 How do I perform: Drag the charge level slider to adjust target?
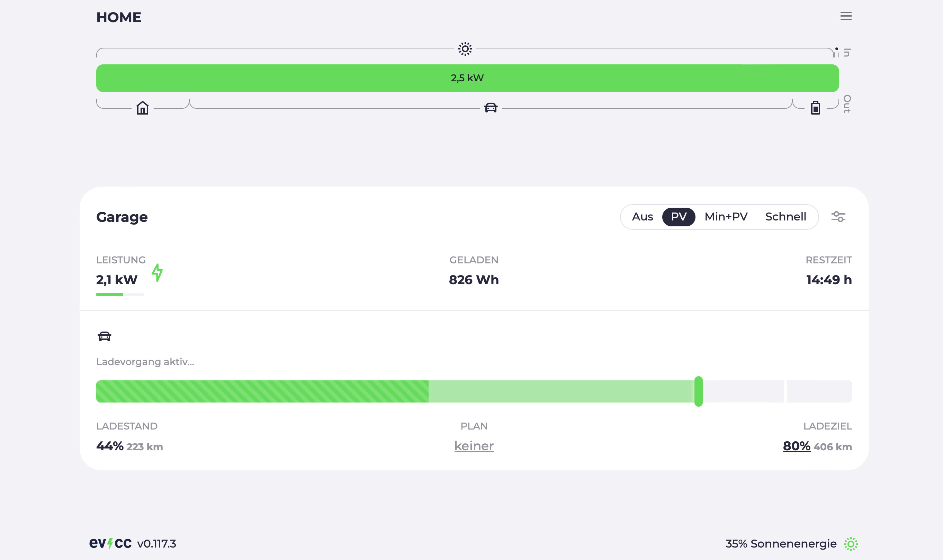click(x=697, y=391)
